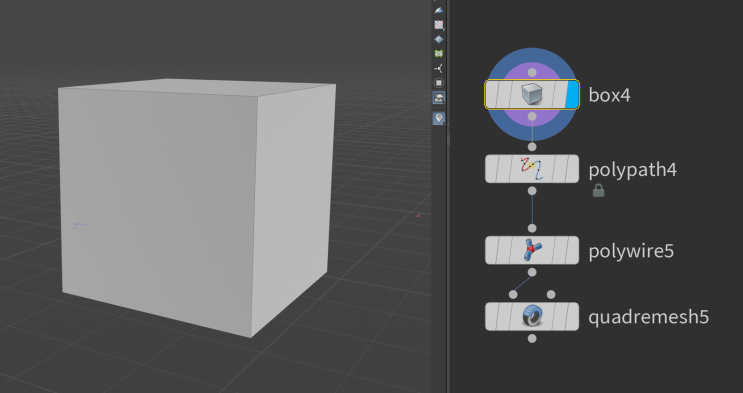
Task: Select the polywire5 node pipe icon
Action: point(532,250)
